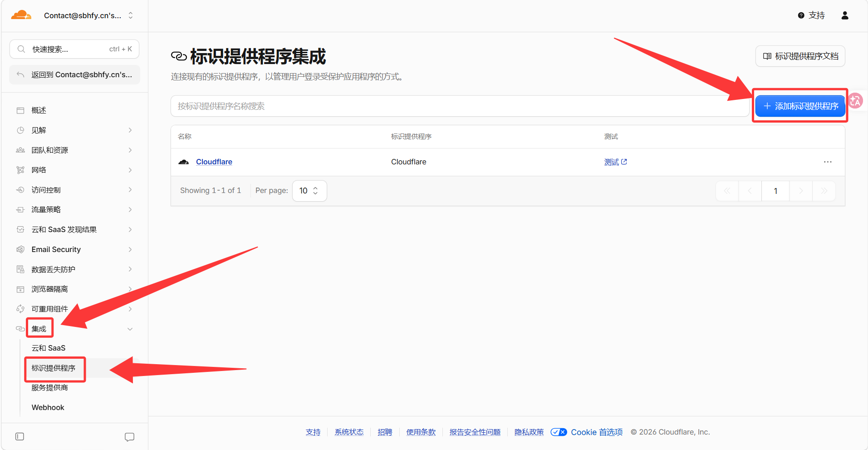
Task: Expand 云和 SaaS 发现结果 chevron
Action: coord(130,229)
